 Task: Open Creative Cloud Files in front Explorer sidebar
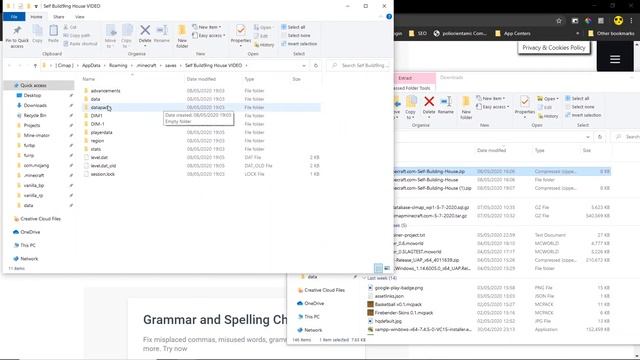[40, 219]
